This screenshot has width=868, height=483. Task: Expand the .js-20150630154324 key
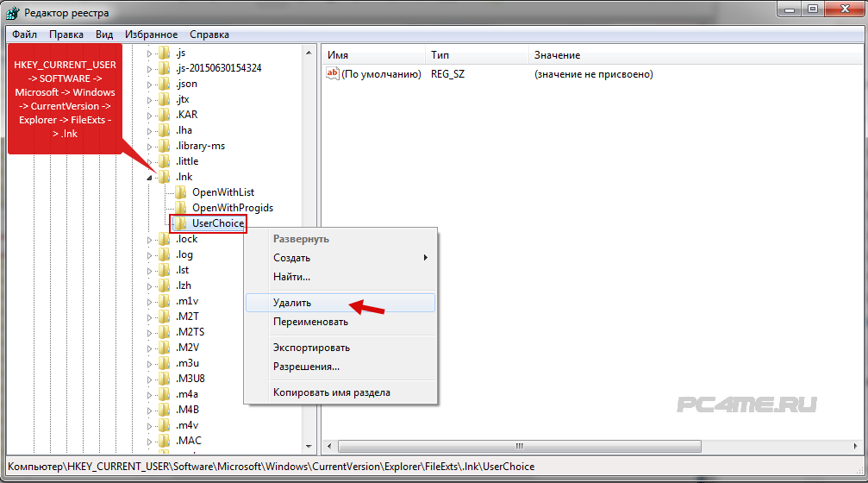click(x=149, y=68)
